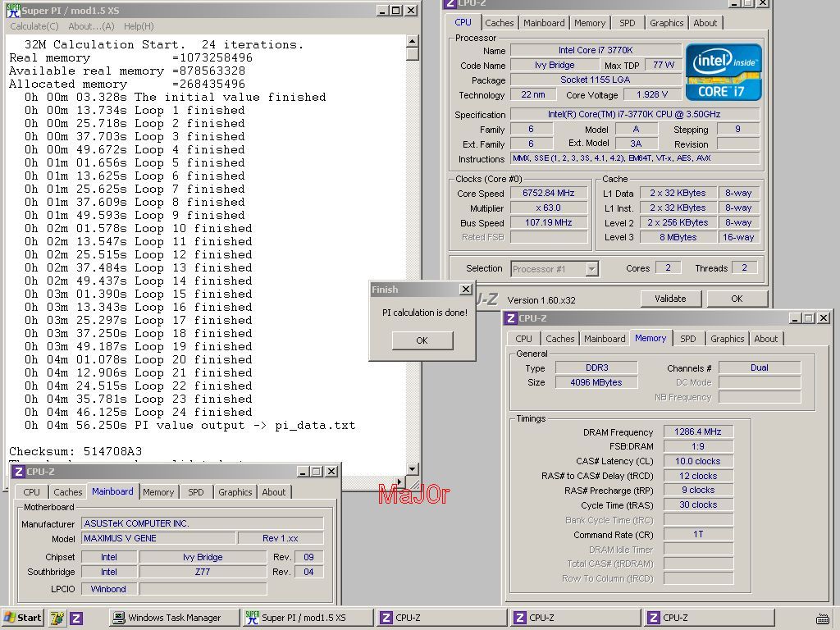Click the Bus Speed value 107.19 MHz
This screenshot has height=630, width=840.
[549, 222]
